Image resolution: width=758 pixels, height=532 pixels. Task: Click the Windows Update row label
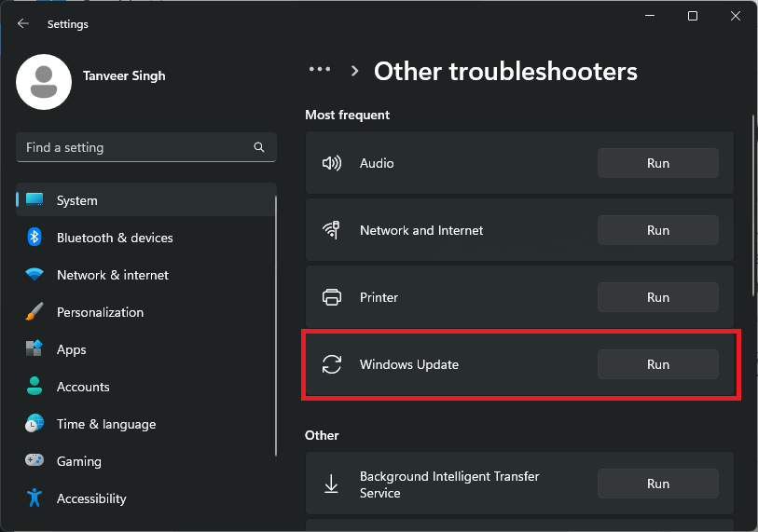point(409,364)
